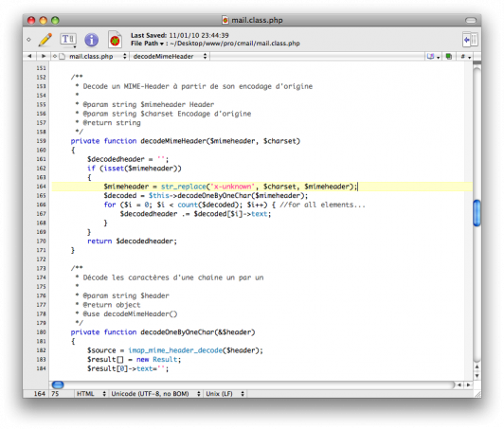Click the toolbar pill button in title bar
Viewport: 504px width, 429px height.
click(x=471, y=20)
